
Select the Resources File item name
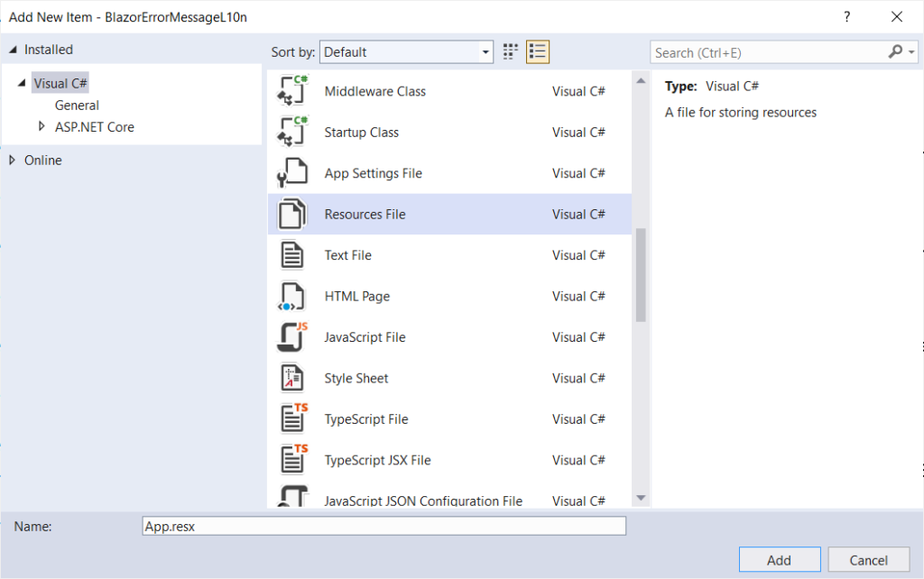(x=365, y=215)
